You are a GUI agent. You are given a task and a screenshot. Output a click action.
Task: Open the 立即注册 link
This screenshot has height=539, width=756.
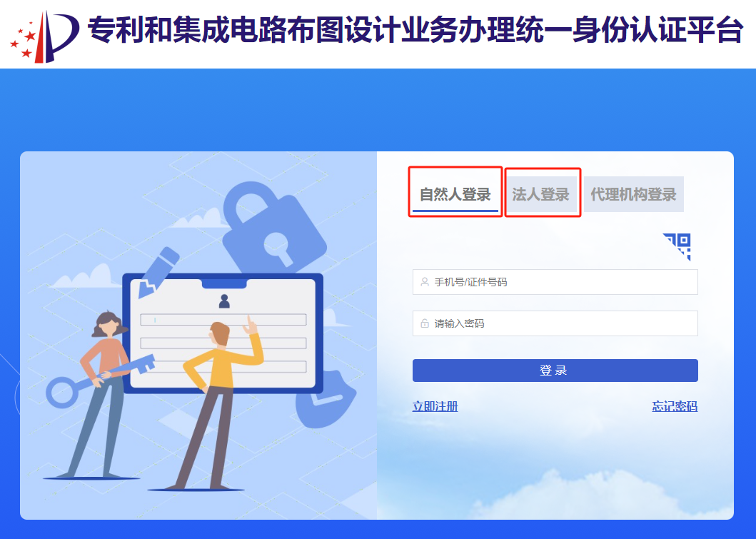coord(435,406)
